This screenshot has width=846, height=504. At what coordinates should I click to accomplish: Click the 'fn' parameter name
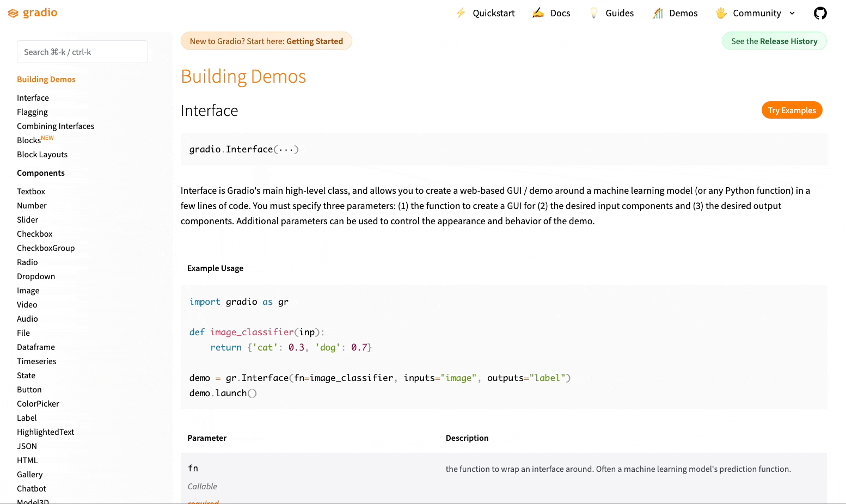coord(193,468)
